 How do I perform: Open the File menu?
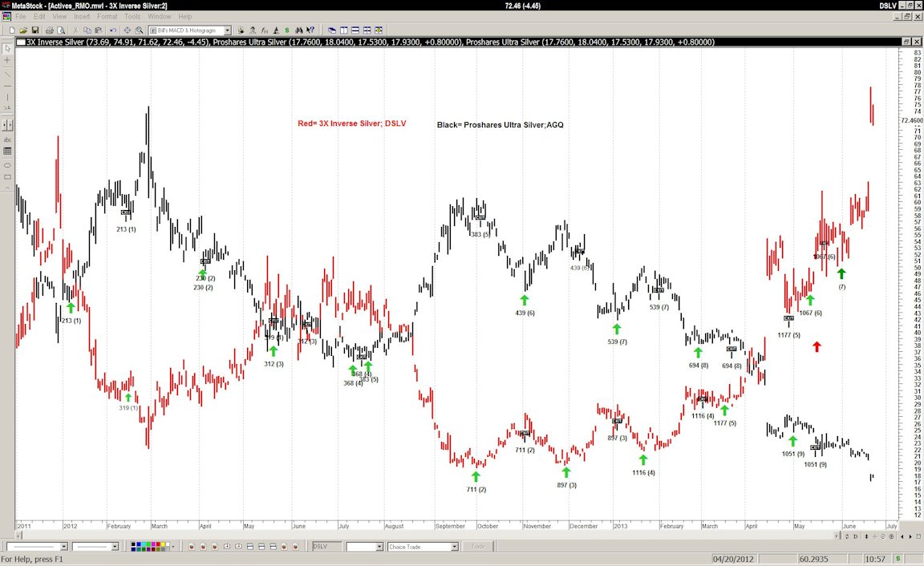tap(21, 17)
